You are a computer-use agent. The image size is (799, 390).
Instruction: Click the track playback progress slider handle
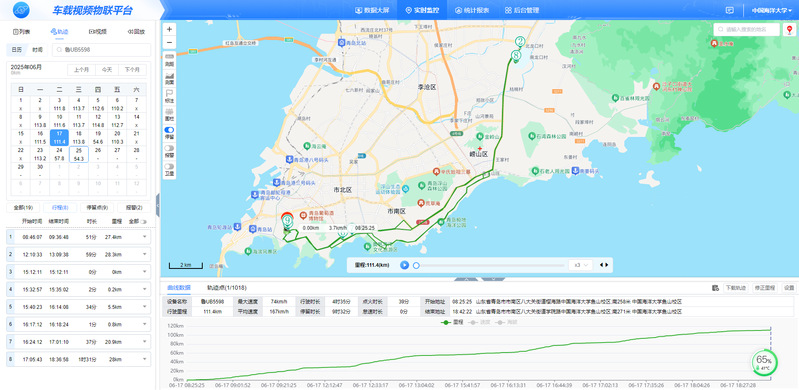pos(416,265)
